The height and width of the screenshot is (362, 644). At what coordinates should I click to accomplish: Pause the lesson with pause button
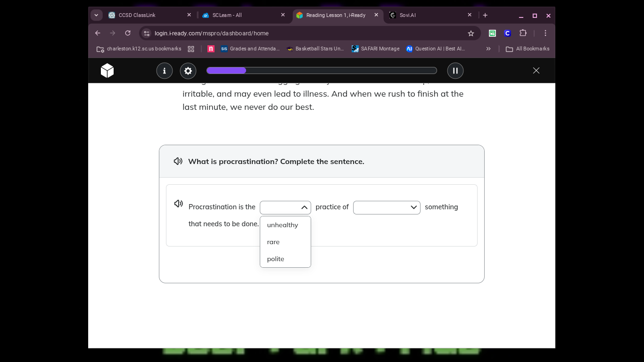pos(455,71)
